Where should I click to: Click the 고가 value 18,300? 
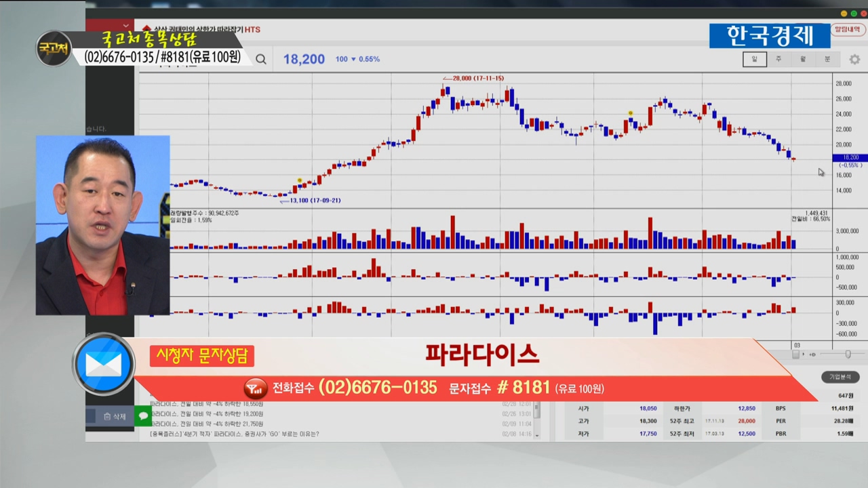point(648,421)
